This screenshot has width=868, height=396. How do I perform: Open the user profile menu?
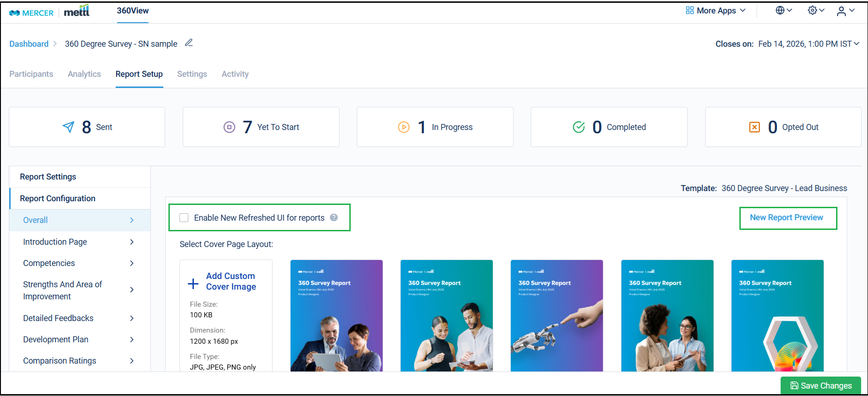(x=845, y=11)
